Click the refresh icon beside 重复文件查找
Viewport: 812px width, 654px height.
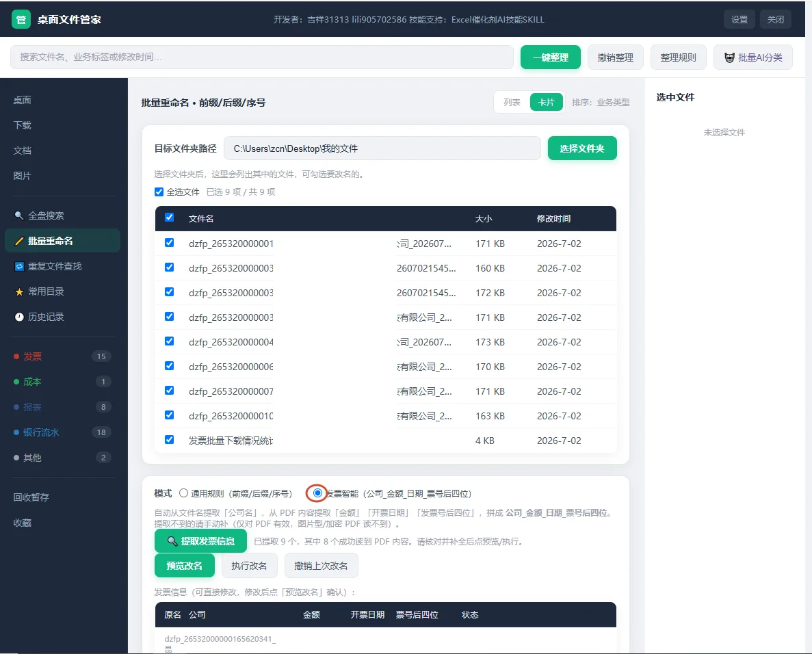(x=19, y=266)
